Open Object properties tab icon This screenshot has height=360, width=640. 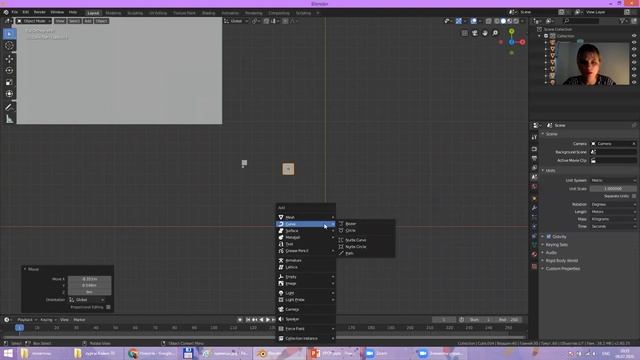point(534,198)
